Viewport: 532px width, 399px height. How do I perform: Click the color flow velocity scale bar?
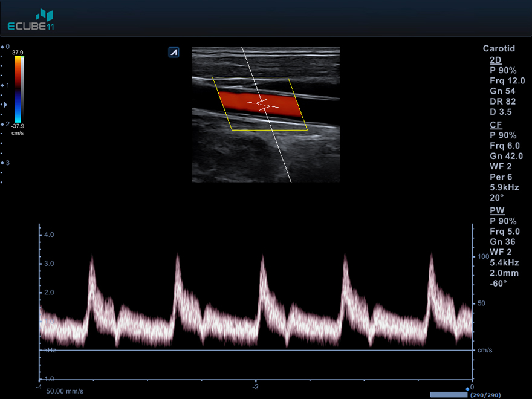pos(19,89)
